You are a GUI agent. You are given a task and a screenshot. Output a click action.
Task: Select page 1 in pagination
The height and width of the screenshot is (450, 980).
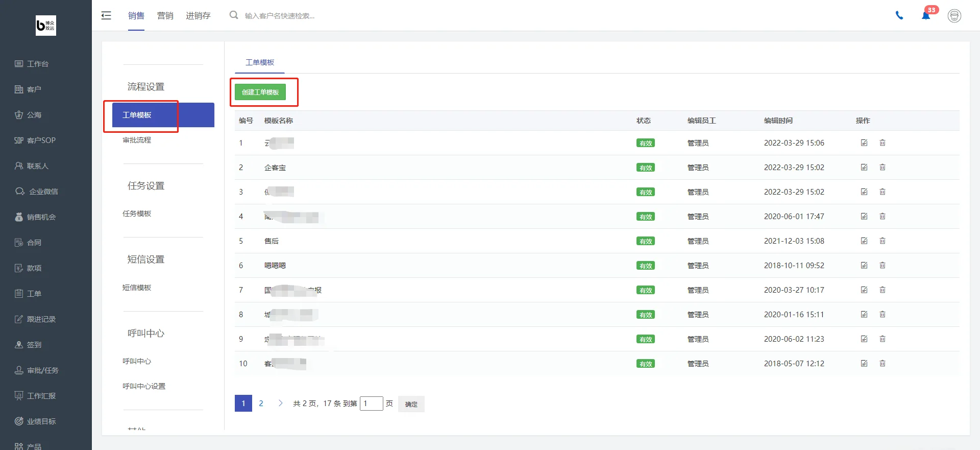point(243,404)
